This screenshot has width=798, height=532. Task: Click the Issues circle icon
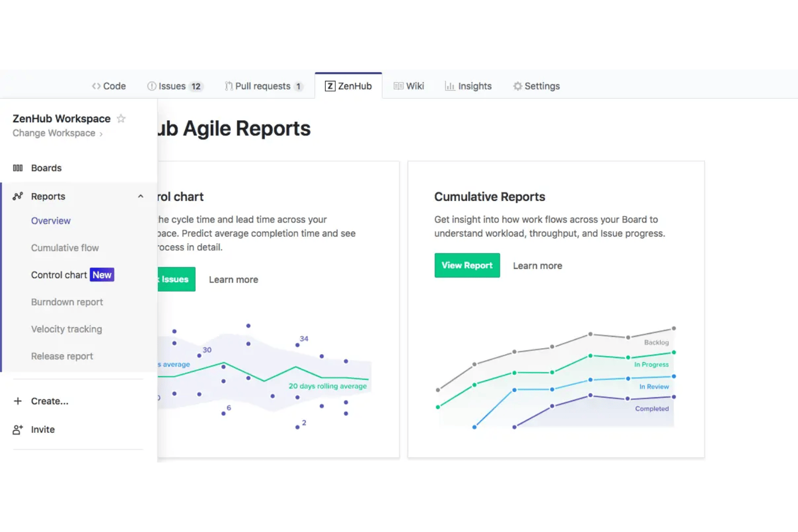coord(152,86)
